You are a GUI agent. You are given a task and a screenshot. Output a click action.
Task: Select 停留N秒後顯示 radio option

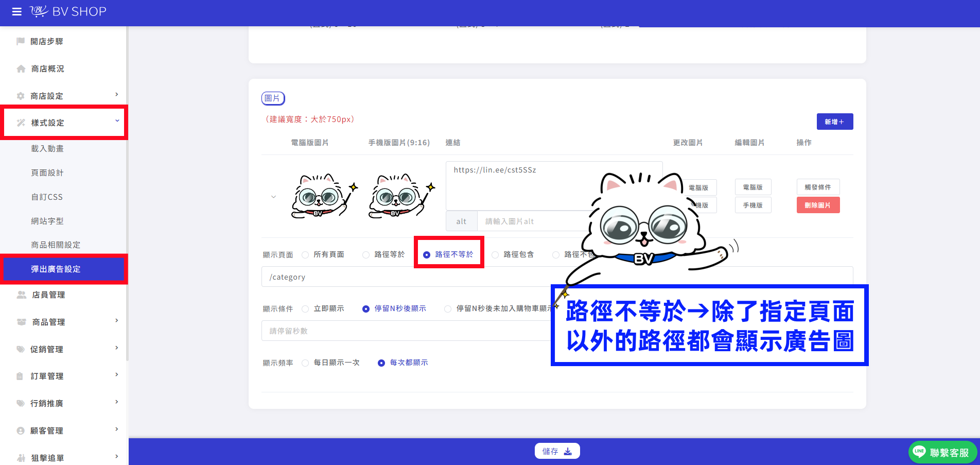pos(366,309)
